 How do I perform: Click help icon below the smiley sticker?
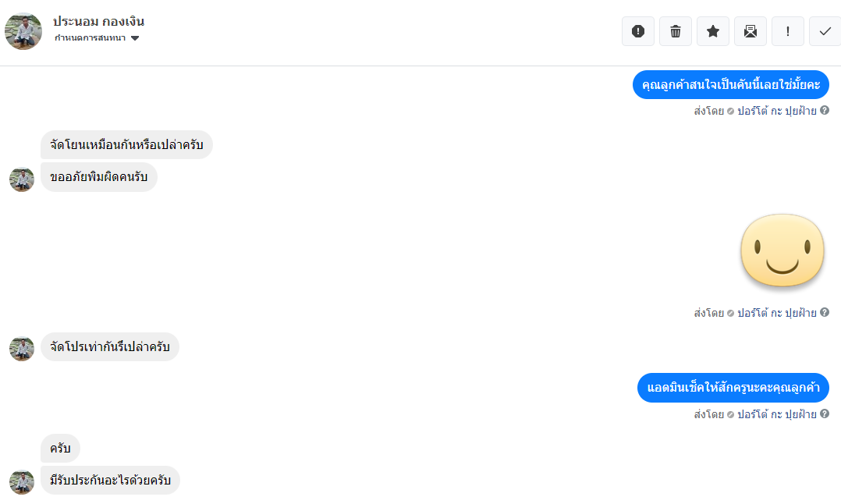pyautogui.click(x=825, y=313)
